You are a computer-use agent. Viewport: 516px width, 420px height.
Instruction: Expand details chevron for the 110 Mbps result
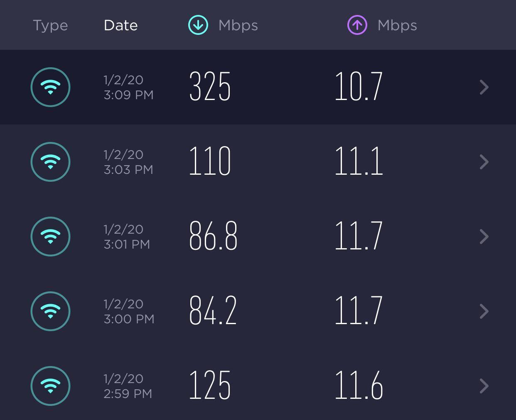(x=484, y=162)
